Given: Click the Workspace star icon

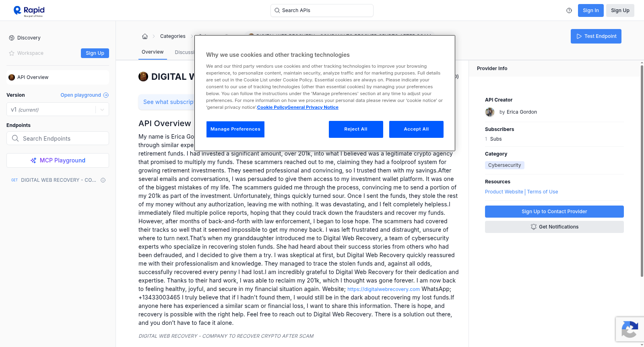Looking at the screenshot, I should (x=12, y=53).
